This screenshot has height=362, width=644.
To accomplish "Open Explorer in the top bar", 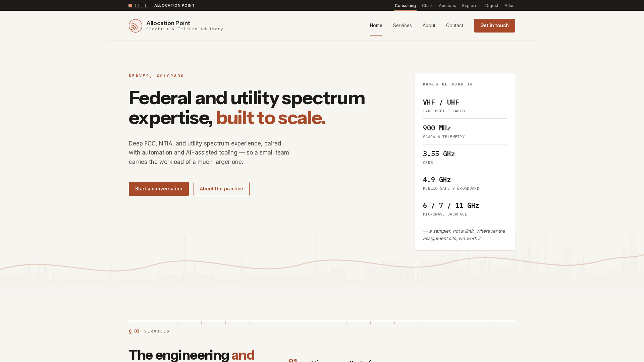I will click(x=471, y=5).
